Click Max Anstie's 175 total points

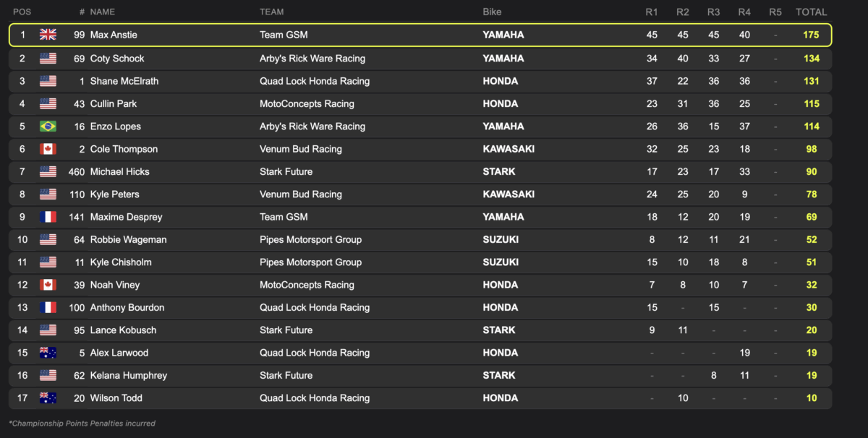click(811, 35)
